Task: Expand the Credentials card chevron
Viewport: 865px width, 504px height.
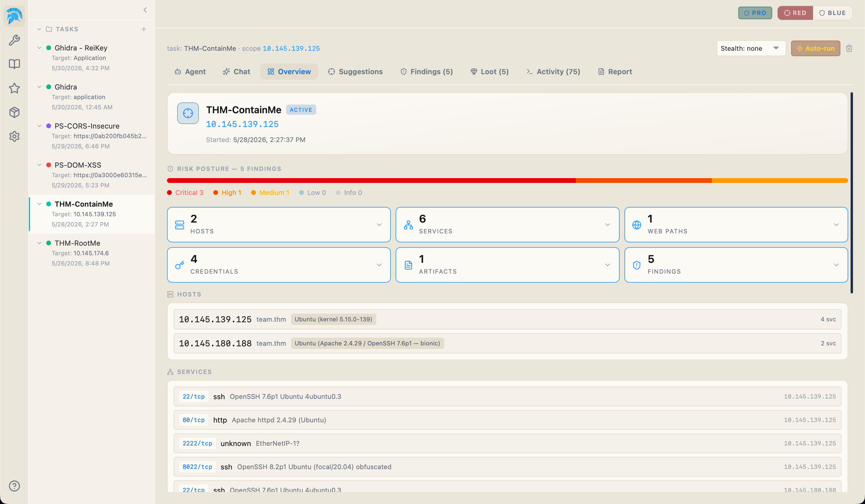Action: pos(379,265)
